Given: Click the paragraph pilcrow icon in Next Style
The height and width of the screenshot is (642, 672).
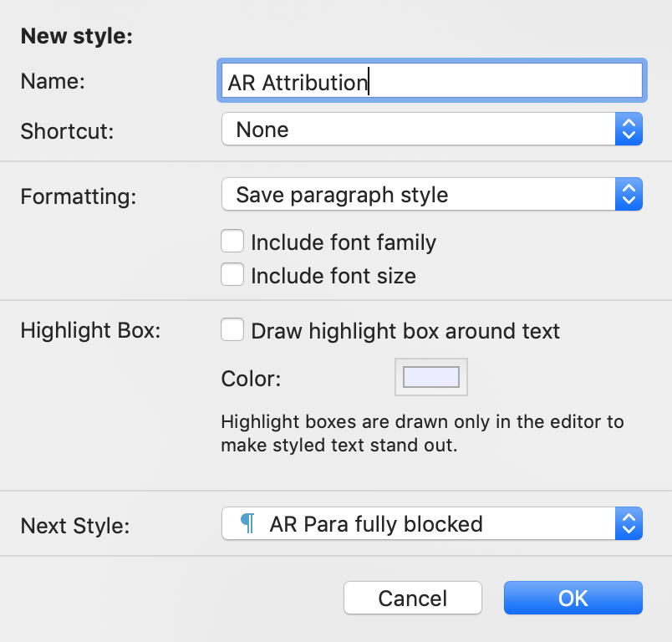Looking at the screenshot, I should coord(247,523).
